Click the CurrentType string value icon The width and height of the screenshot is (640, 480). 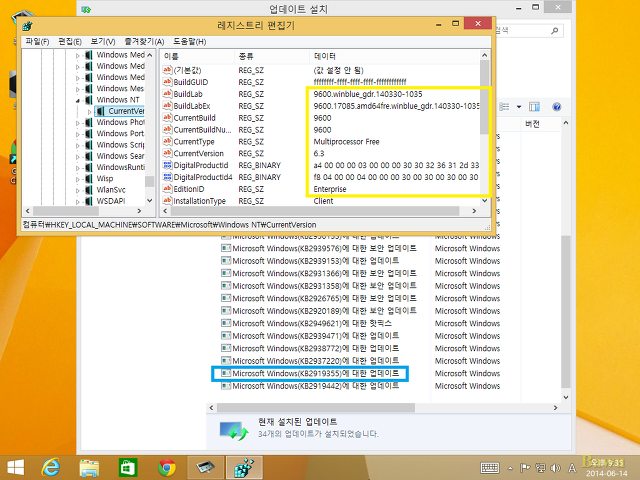[167, 141]
